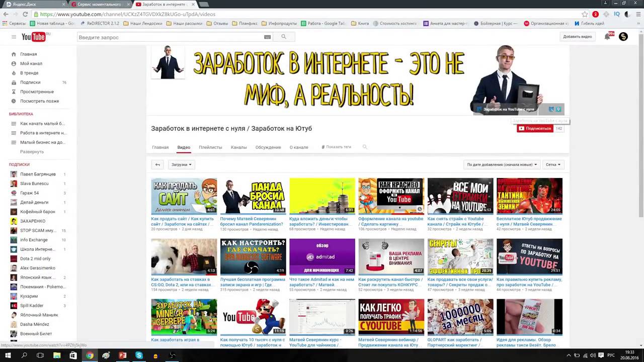Image resolution: width=644 pixels, height=362 pixels.
Task: Click the Главная home icon in sidebar
Action: click(14, 54)
